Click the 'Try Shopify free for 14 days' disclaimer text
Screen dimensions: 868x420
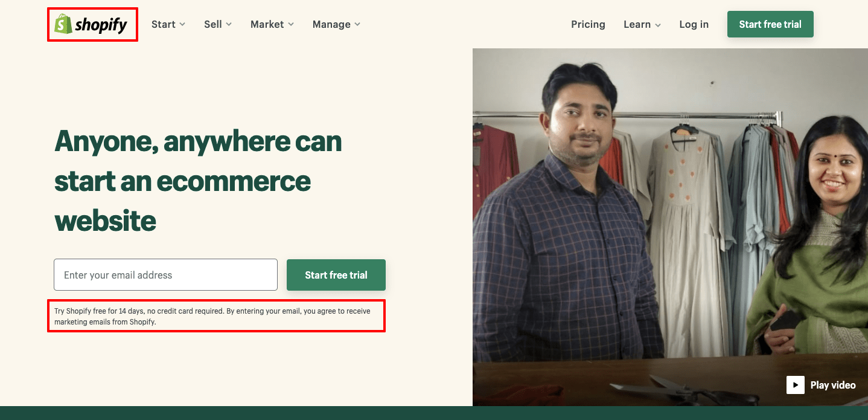coord(212,316)
